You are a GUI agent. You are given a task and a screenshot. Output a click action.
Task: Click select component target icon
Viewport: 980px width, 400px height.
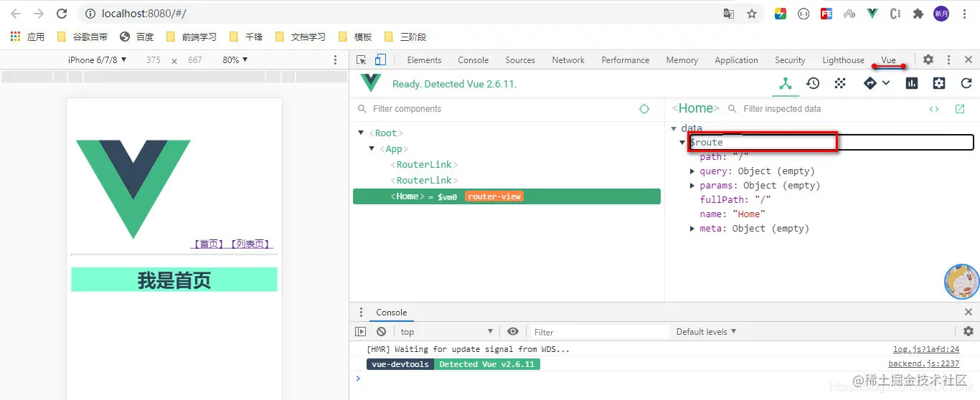point(644,109)
